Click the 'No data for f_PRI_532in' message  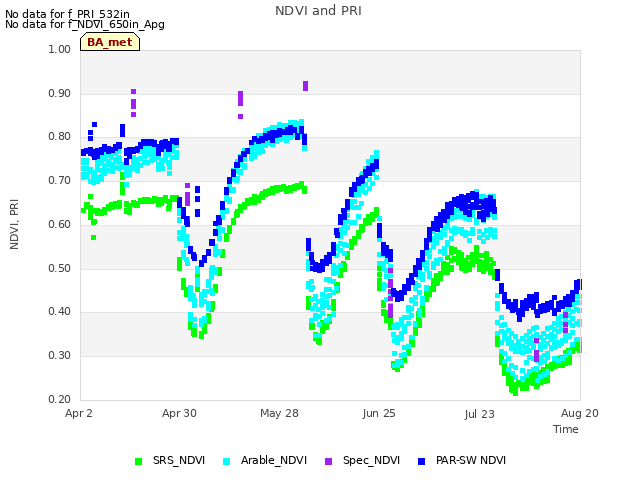67,15
